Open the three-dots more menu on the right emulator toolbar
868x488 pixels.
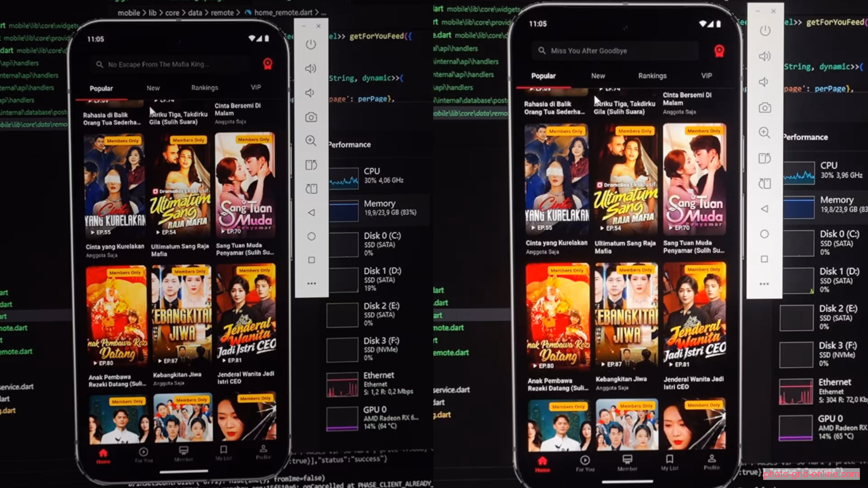(764, 284)
